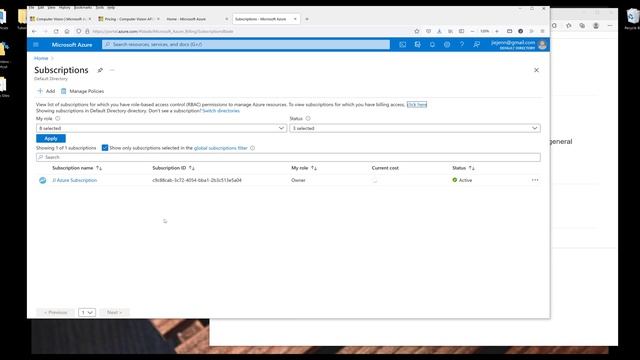Select the subscription ID text
640x360 pixels.
point(197,180)
